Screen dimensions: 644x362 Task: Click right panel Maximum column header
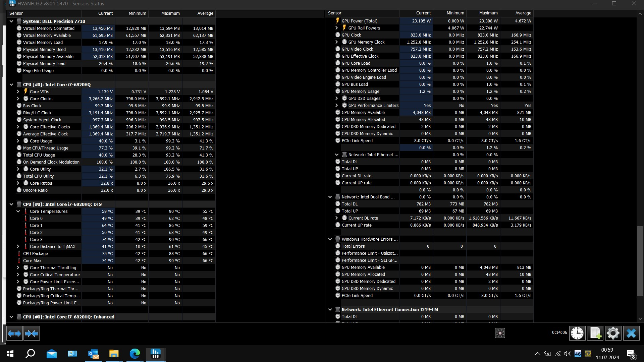(x=483, y=13)
